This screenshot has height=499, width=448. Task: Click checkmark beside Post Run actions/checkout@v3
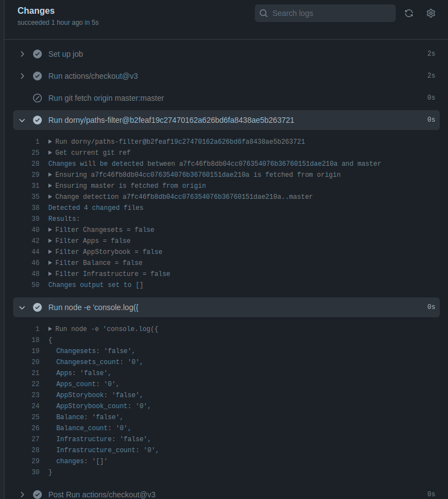click(x=37, y=494)
